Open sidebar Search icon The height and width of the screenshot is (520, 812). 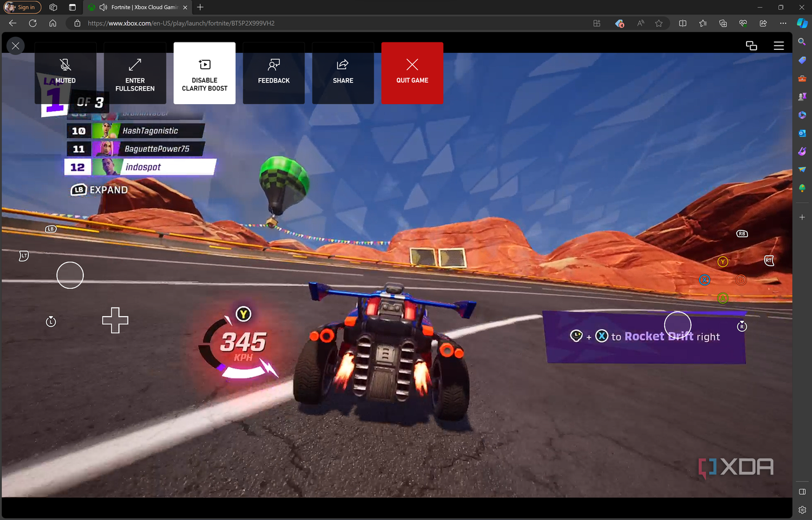(802, 42)
